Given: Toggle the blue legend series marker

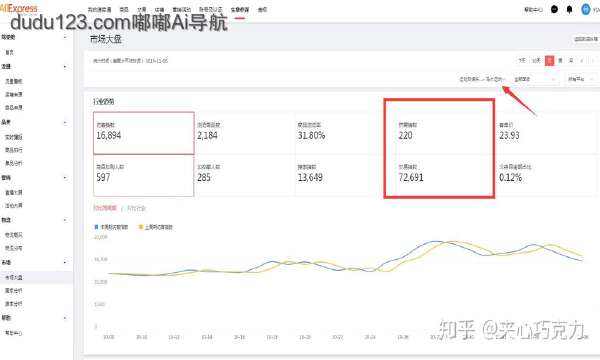Looking at the screenshot, I should [96, 227].
